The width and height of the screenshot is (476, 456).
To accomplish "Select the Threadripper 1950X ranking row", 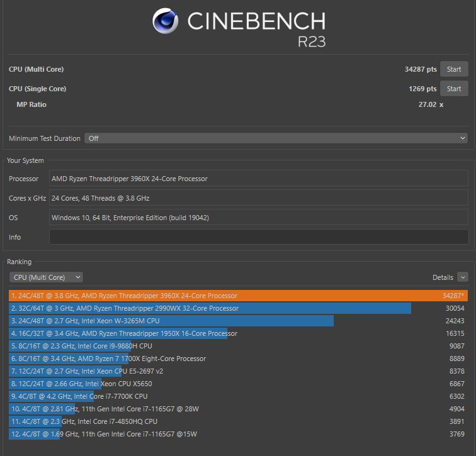I will (x=238, y=333).
